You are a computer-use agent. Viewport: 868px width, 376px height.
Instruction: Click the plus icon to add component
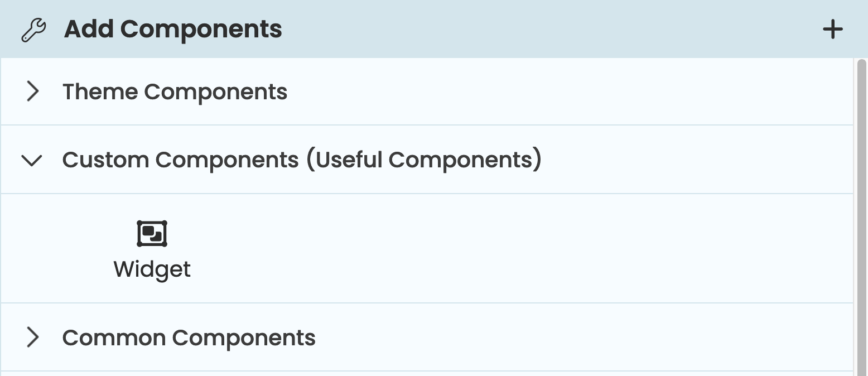click(x=832, y=29)
